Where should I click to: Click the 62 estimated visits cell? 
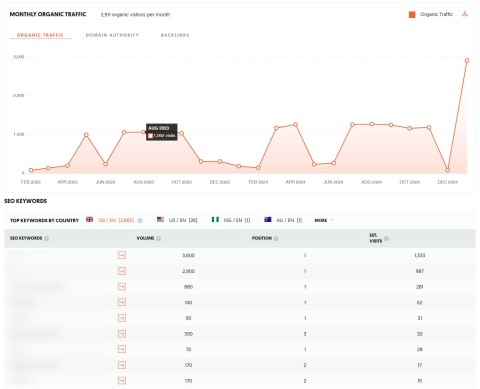(420, 303)
